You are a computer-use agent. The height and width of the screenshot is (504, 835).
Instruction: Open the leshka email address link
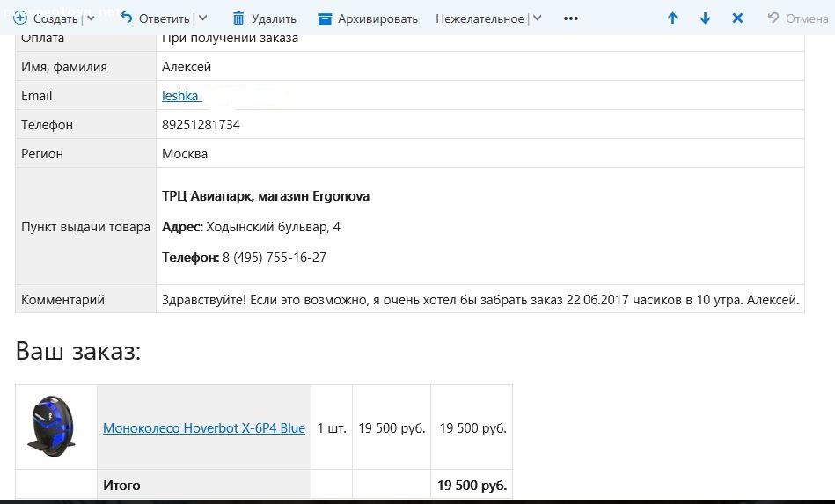[180, 96]
